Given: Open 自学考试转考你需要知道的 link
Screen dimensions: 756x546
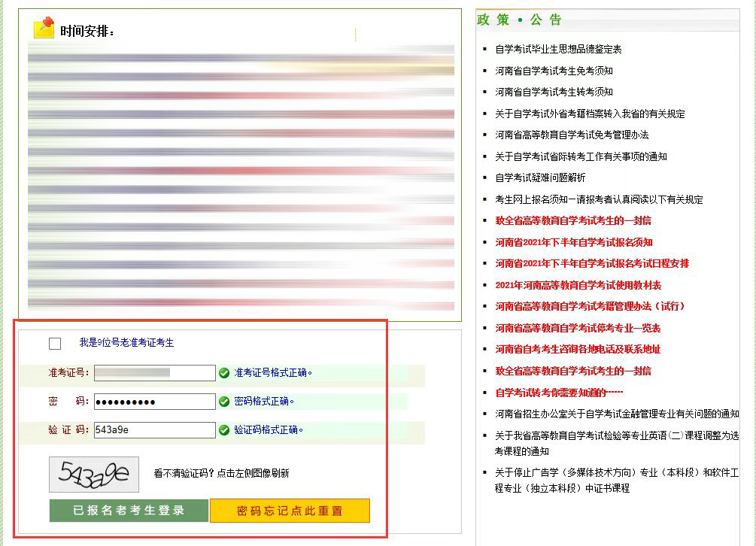Looking at the screenshot, I should click(559, 393).
